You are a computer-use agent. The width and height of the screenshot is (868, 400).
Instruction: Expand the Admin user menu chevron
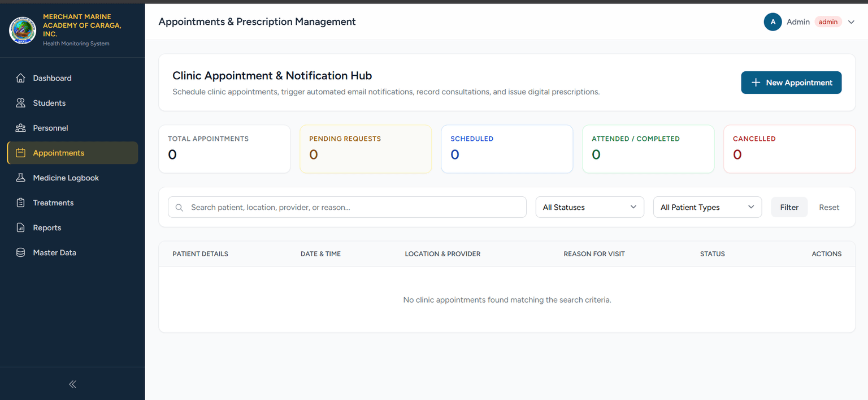pos(851,22)
